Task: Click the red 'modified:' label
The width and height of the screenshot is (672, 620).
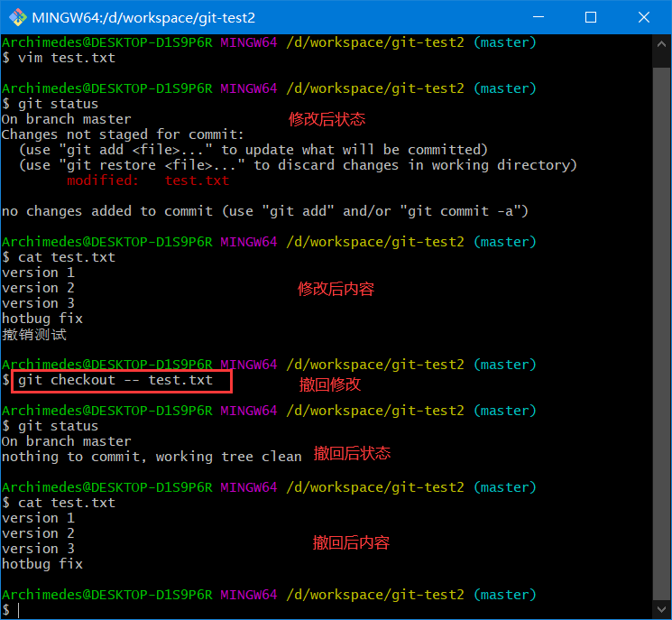Action: tap(103, 180)
